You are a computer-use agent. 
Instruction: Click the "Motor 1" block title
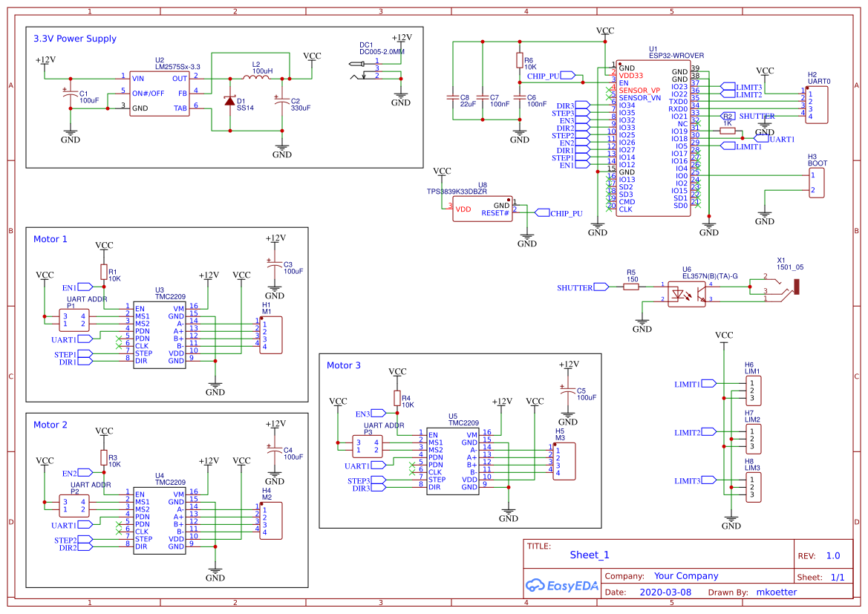pos(50,239)
